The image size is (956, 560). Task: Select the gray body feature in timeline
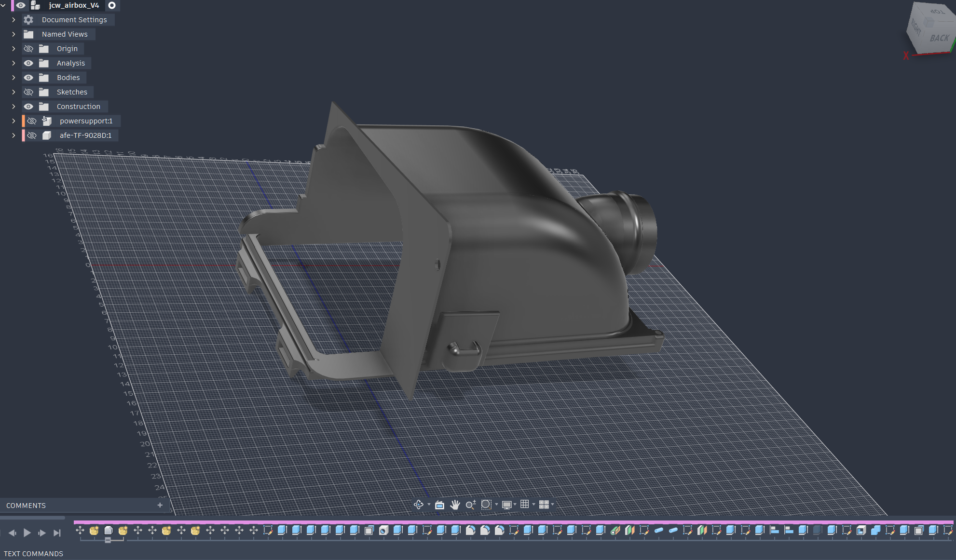point(109,531)
